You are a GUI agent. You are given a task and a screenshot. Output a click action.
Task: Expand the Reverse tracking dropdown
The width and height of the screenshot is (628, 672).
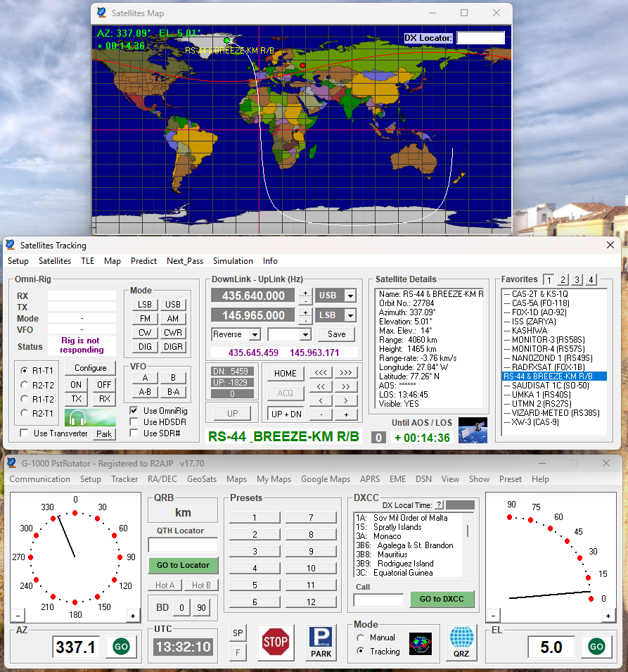(x=255, y=334)
